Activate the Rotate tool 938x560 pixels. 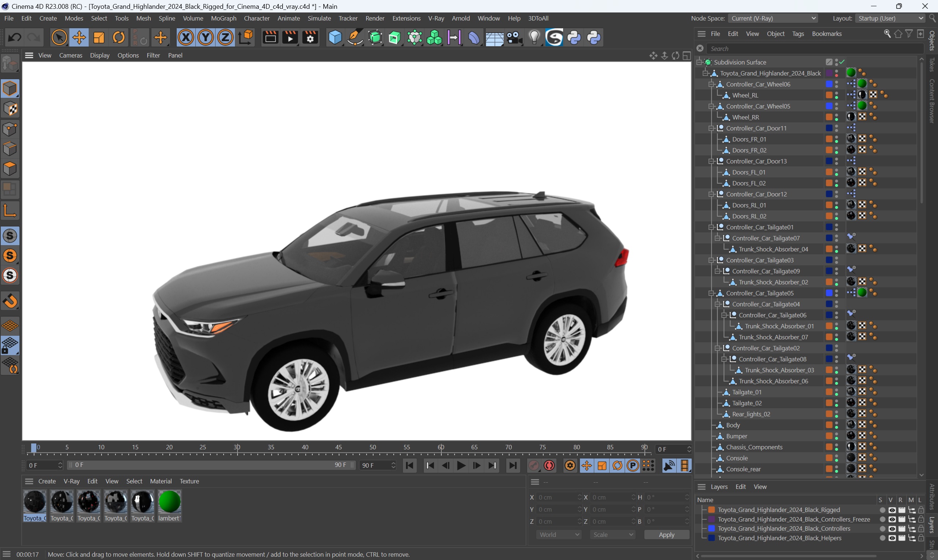click(119, 37)
